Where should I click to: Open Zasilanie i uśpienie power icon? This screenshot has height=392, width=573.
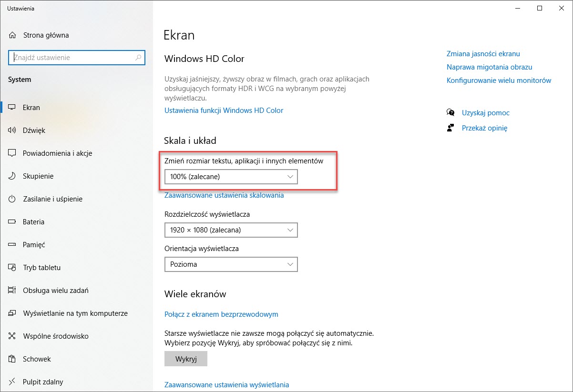point(12,199)
